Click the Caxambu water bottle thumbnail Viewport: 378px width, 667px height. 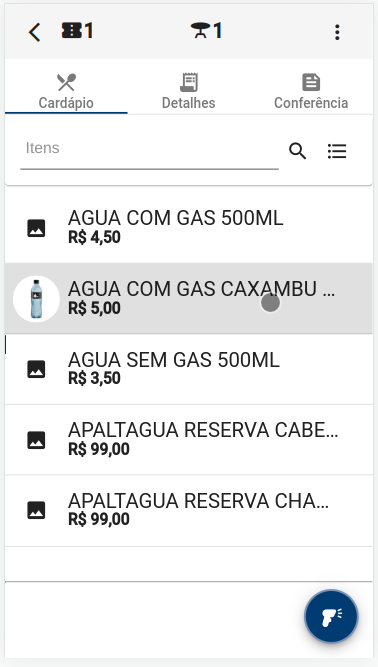click(x=36, y=299)
